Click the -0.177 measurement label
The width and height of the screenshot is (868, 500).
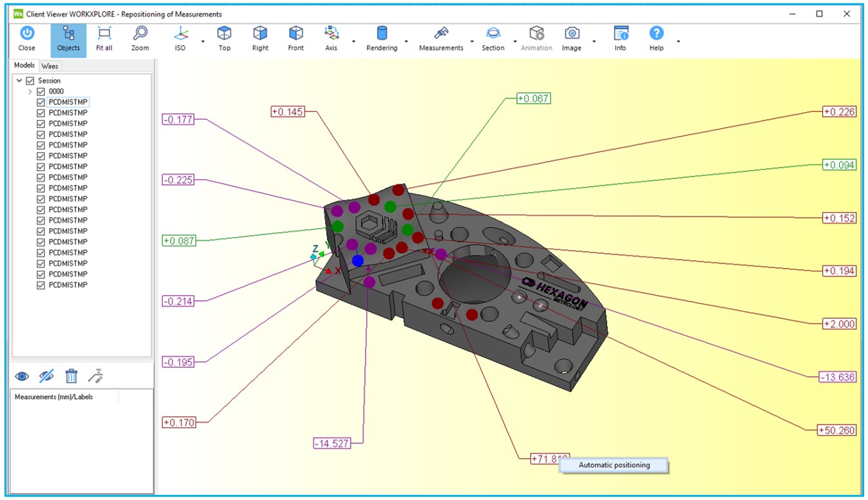[x=178, y=119]
